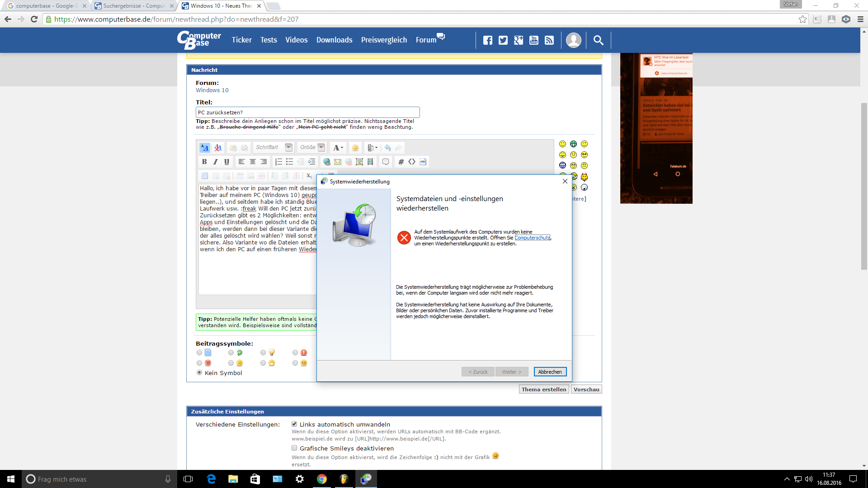Check 'Grafische Smileys deaktivieren' option
This screenshot has height=488, width=868.
[294, 448]
